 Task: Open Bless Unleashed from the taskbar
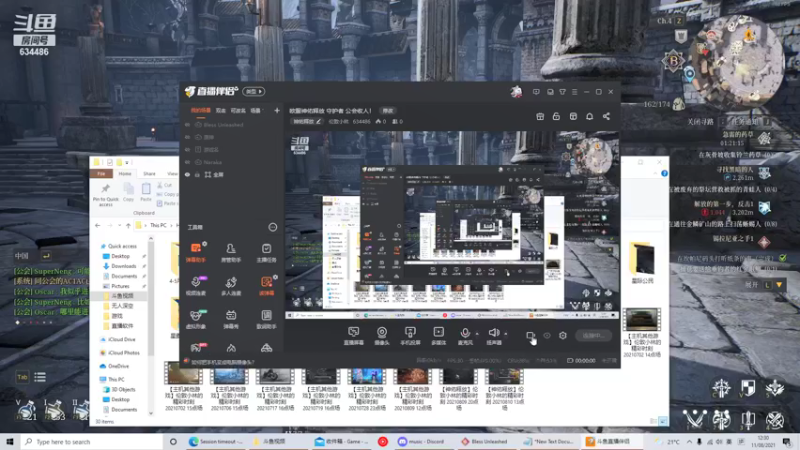click(485, 441)
